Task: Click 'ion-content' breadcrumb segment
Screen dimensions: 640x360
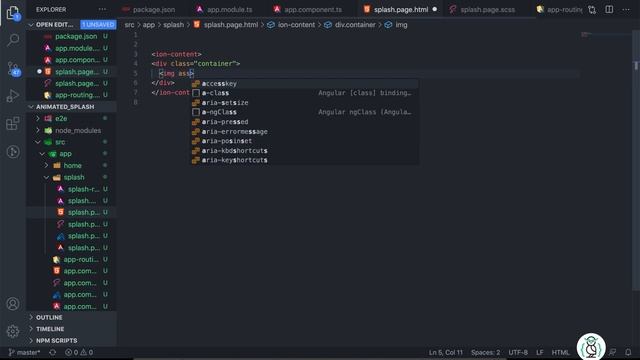Action: click(x=296, y=25)
